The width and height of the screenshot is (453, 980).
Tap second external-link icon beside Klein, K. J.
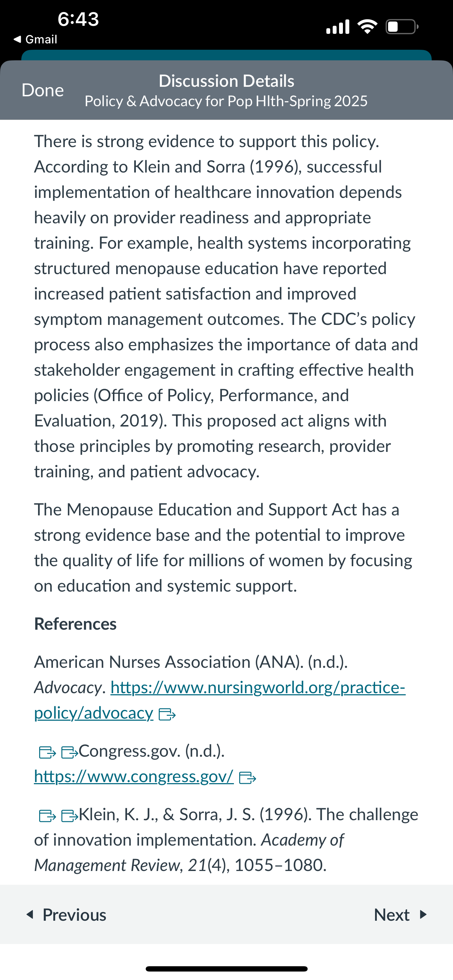click(69, 816)
